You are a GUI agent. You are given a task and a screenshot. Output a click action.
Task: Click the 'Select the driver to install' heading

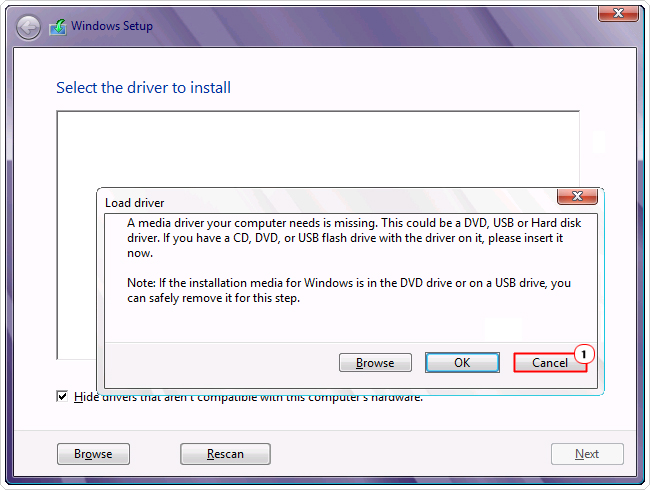(x=143, y=88)
